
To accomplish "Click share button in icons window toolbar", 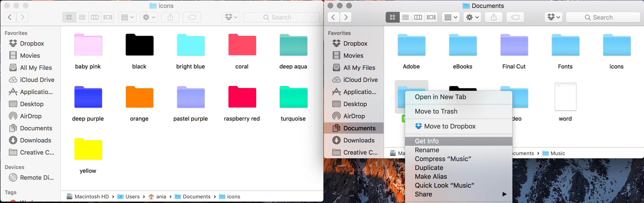I will pos(170,17).
